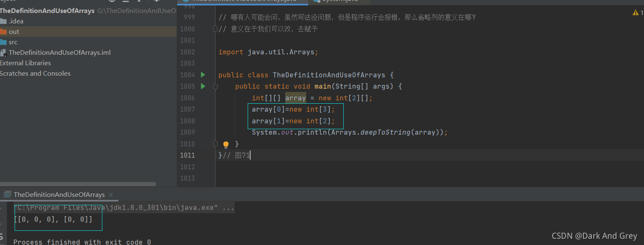Run main method from line 1005 gutter arrow

[x=203, y=86]
